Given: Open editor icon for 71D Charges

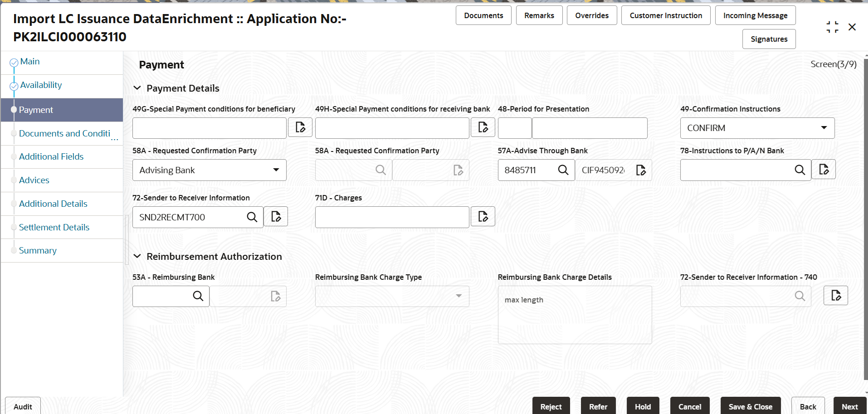Looking at the screenshot, I should 483,216.
